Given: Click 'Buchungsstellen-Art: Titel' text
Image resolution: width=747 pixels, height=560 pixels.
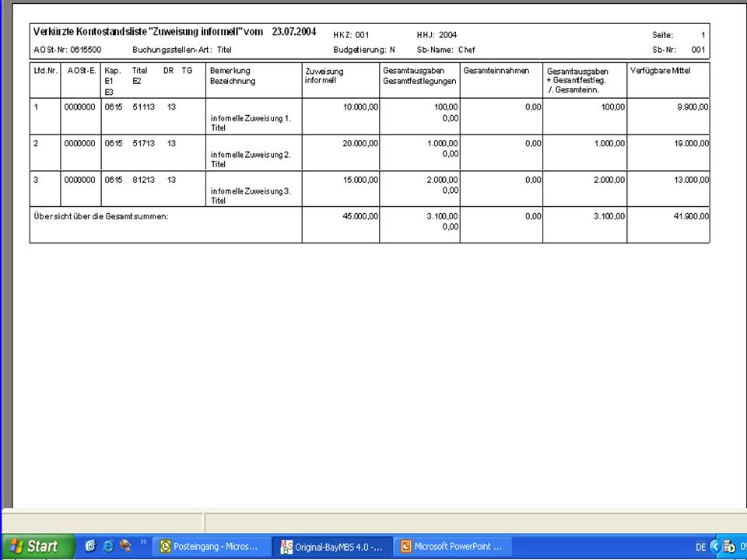Looking at the screenshot, I should pyautogui.click(x=182, y=50).
